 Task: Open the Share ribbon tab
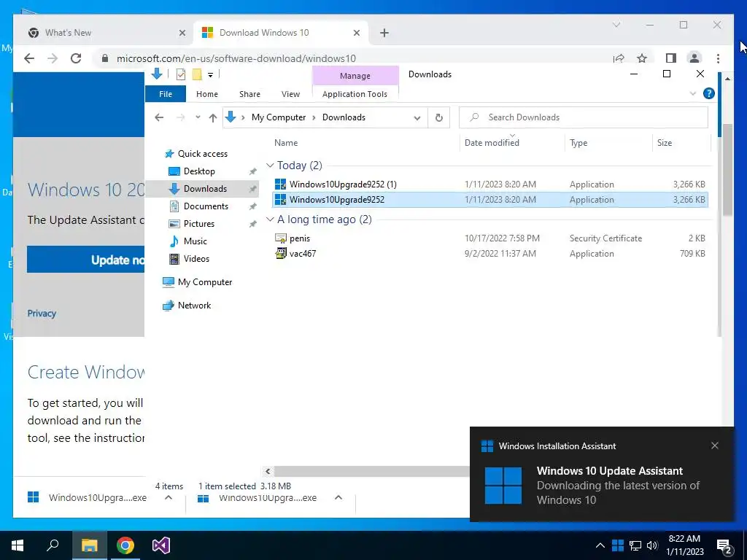[x=249, y=94]
